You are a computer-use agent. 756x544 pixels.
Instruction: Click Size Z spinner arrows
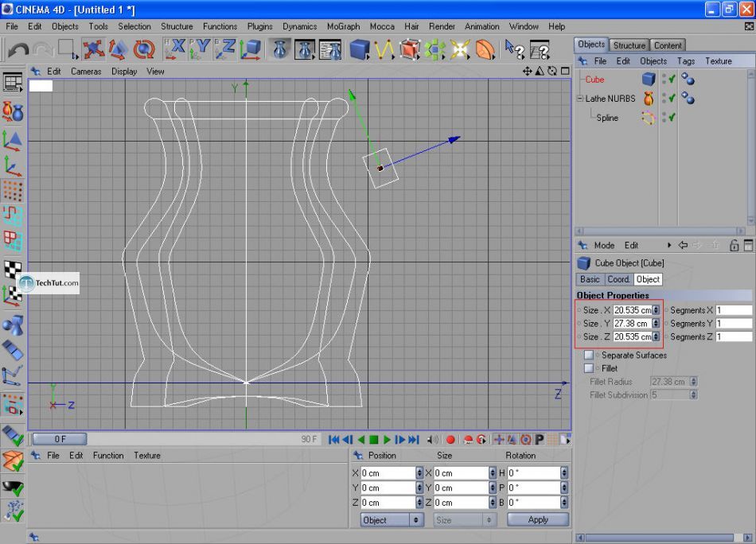tap(656, 336)
